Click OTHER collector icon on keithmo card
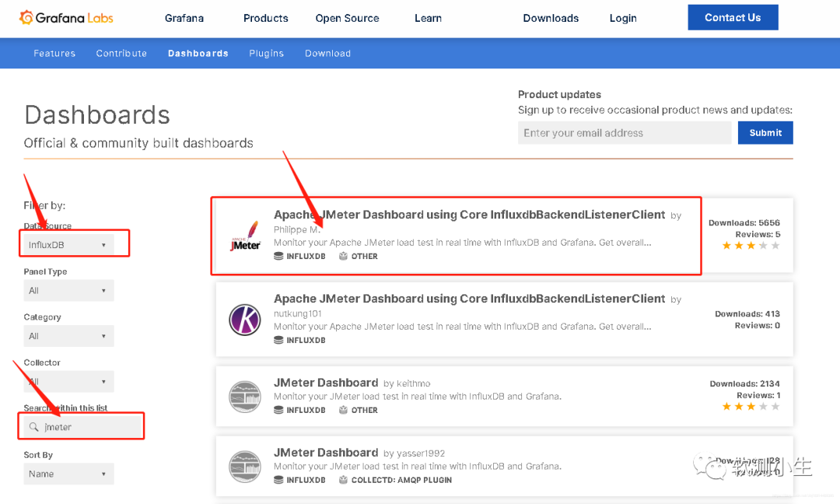The image size is (840, 504). pos(344,410)
